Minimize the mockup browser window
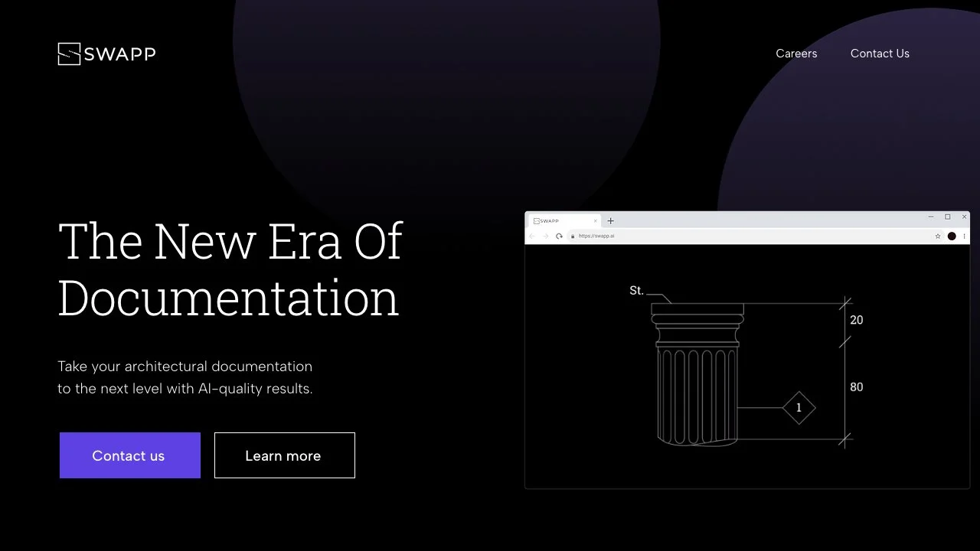 tap(931, 217)
